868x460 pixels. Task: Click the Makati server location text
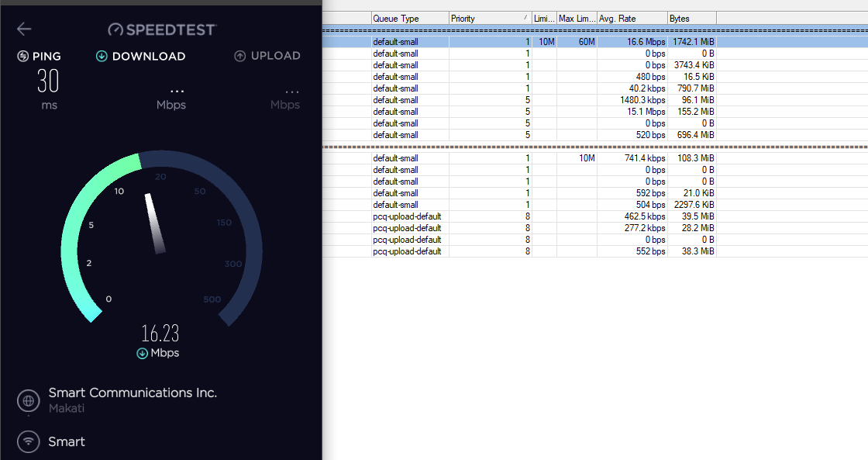67,409
